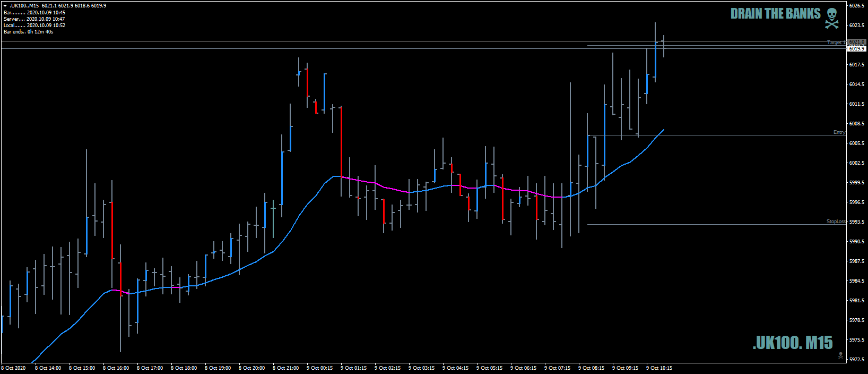Click the '9 Oct 01:15' time axis label

tap(353, 368)
